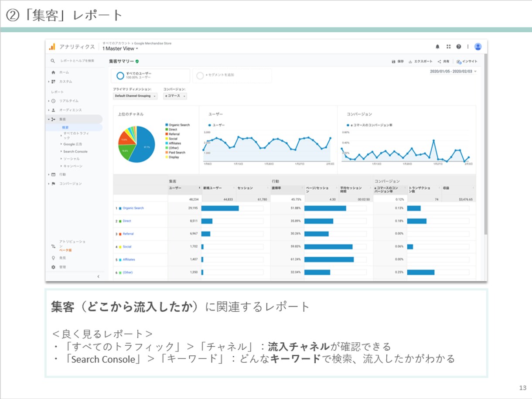This screenshot has height=399, width=532.
Task: Select 概要 in the 集客 menu
Action: [65, 127]
